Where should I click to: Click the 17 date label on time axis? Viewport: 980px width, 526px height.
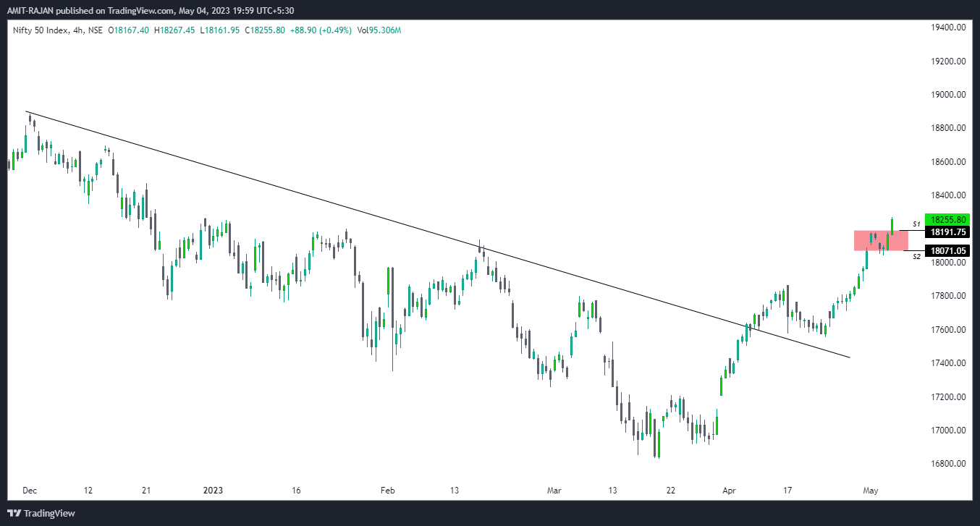tap(787, 491)
